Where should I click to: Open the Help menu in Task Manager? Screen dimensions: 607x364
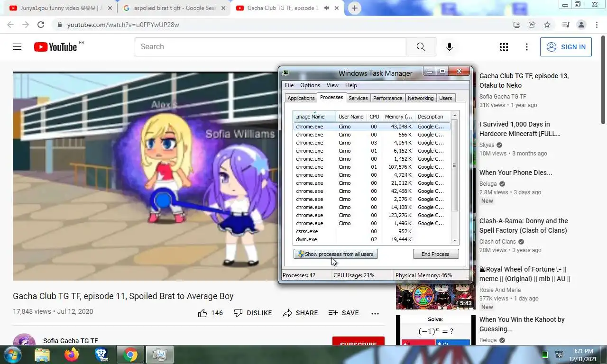click(x=351, y=85)
